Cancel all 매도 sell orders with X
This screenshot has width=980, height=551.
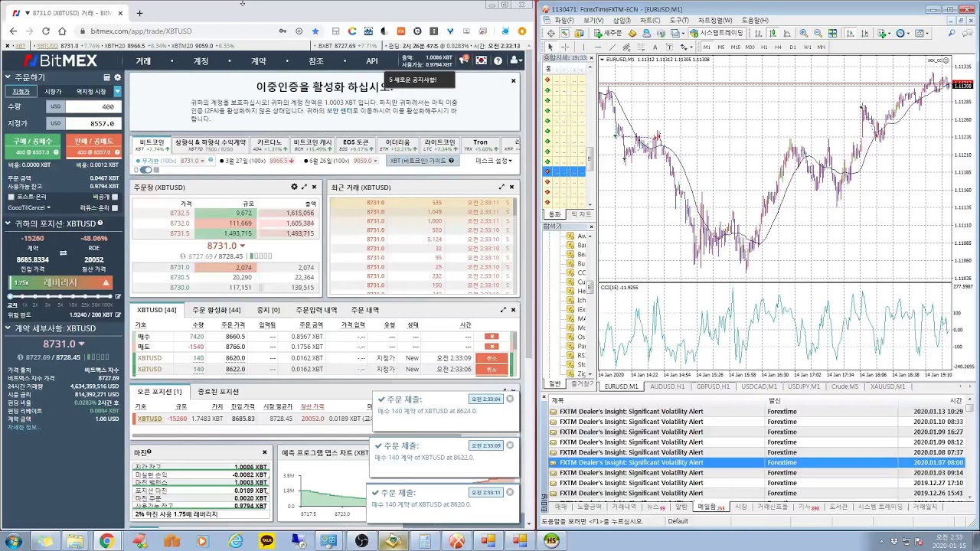(x=492, y=347)
